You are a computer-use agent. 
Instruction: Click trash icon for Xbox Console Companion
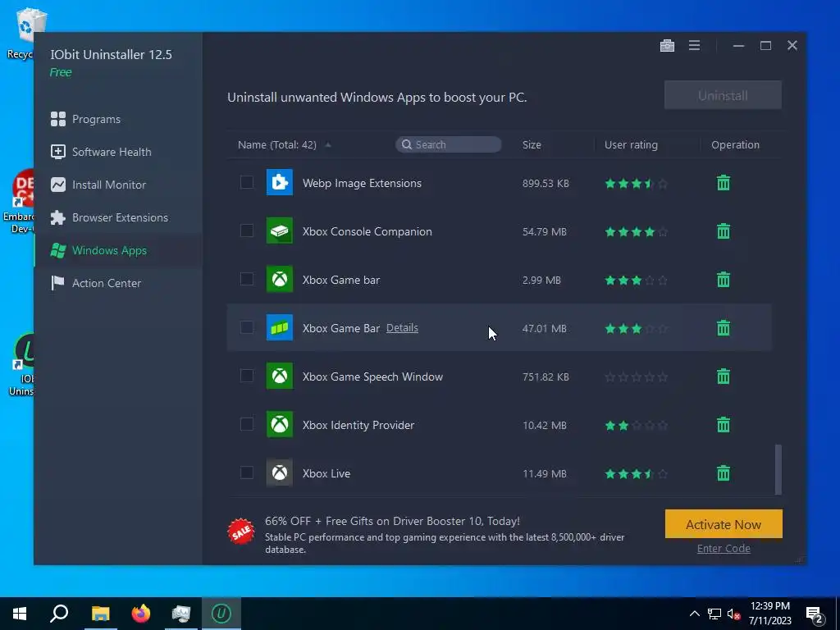[x=724, y=231]
